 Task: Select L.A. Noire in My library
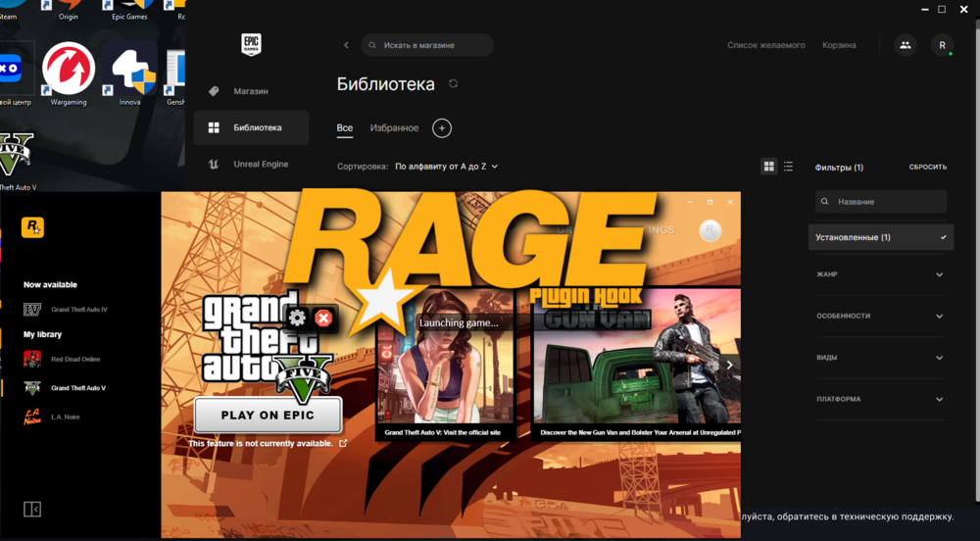tap(52, 417)
